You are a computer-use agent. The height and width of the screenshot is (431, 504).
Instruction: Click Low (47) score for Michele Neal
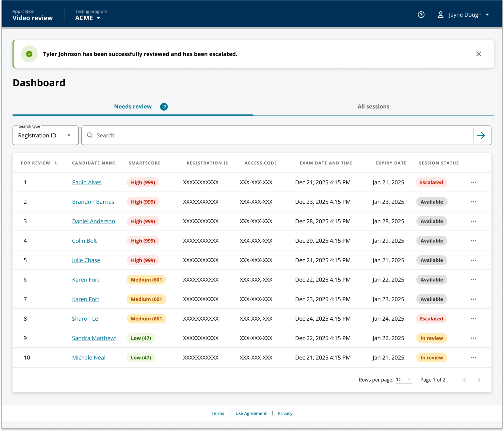141,357
